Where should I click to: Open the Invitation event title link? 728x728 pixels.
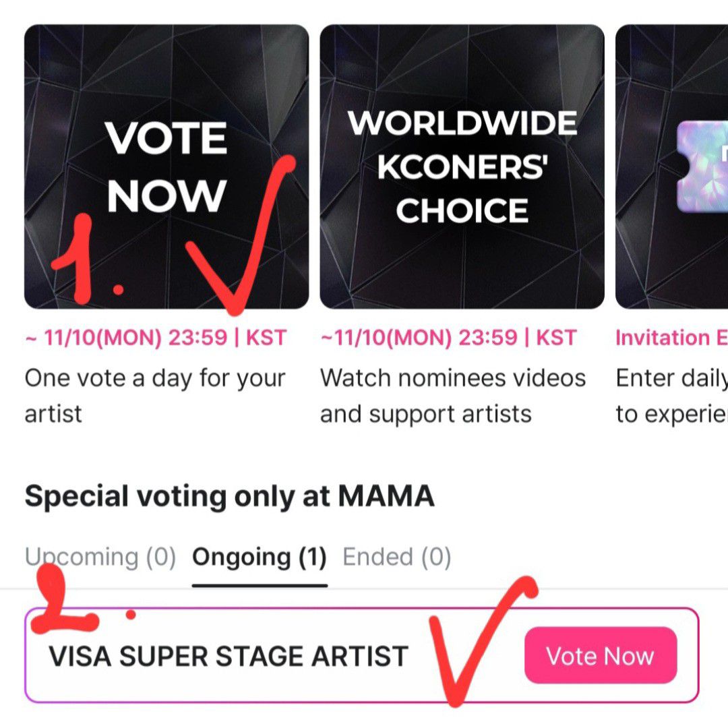click(671, 338)
